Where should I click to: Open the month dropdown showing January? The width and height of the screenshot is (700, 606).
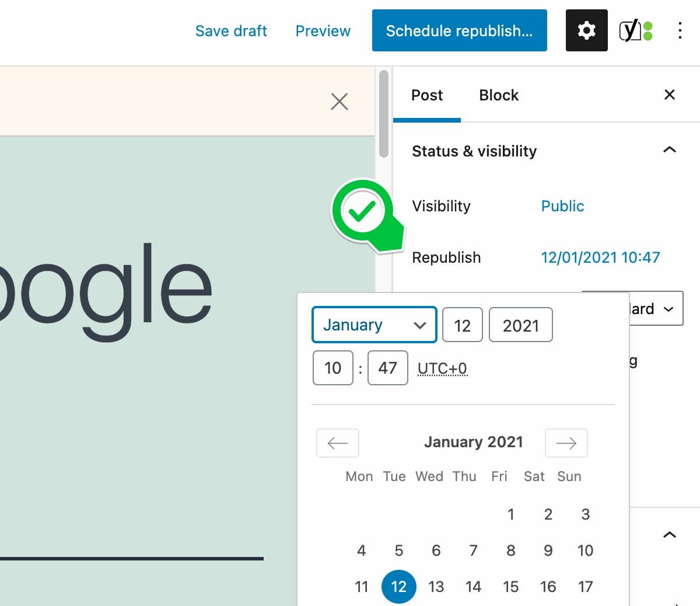[374, 325]
